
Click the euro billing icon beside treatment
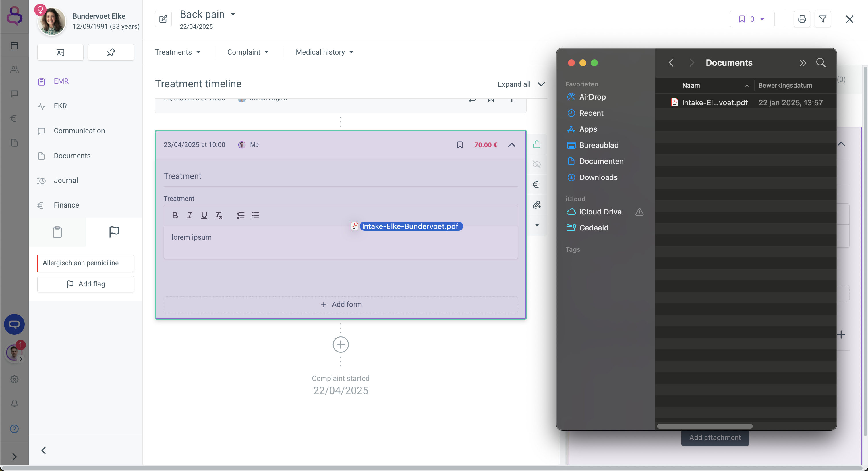(x=536, y=185)
